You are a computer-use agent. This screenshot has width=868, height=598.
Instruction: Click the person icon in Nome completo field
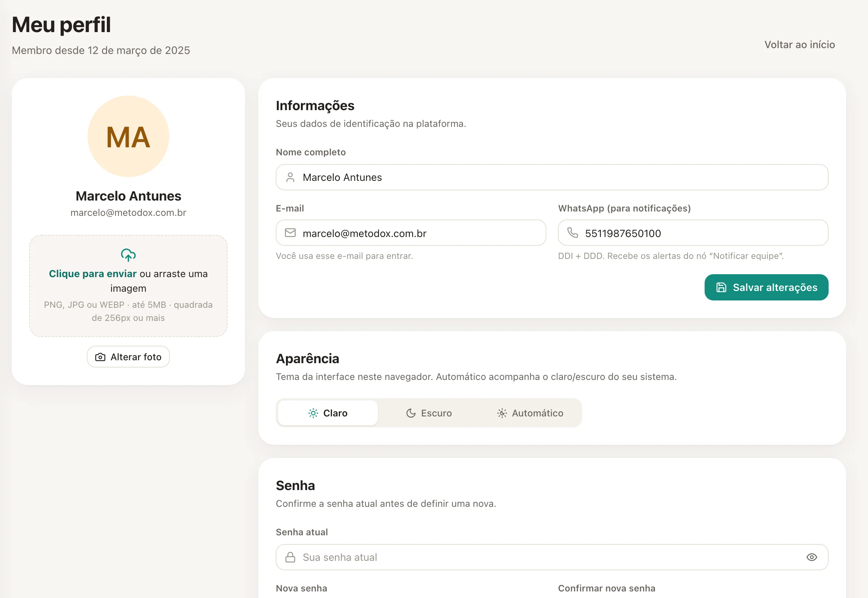[x=290, y=177]
